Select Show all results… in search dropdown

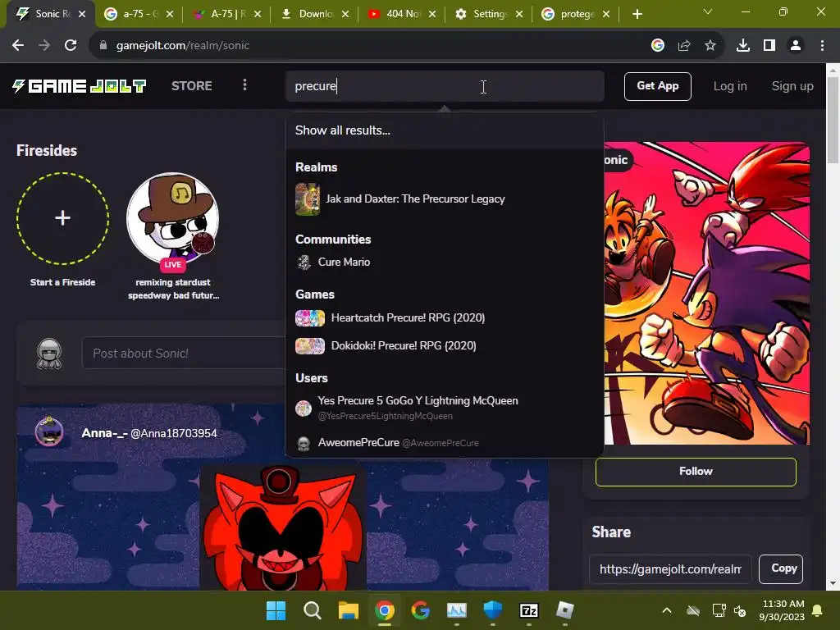(x=445, y=130)
